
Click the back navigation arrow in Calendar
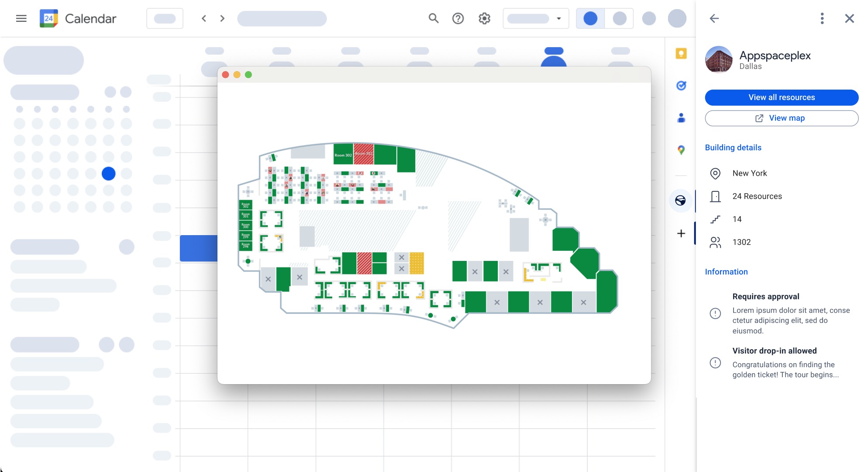[203, 17]
